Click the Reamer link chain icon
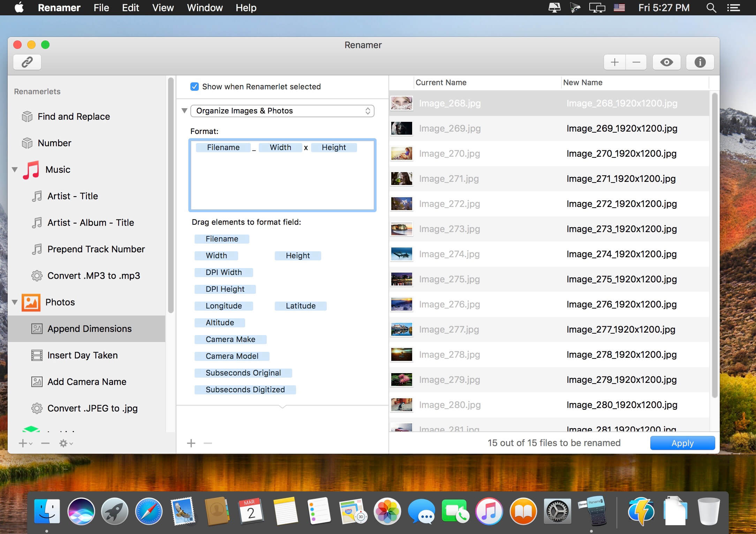Image resolution: width=756 pixels, height=534 pixels. [27, 61]
